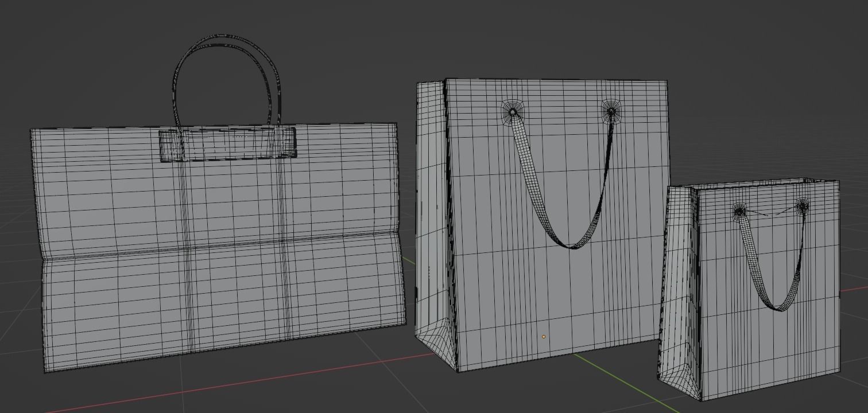868x413 pixels.
Task: Click the right grommet on the small right bag
Action: (803, 205)
